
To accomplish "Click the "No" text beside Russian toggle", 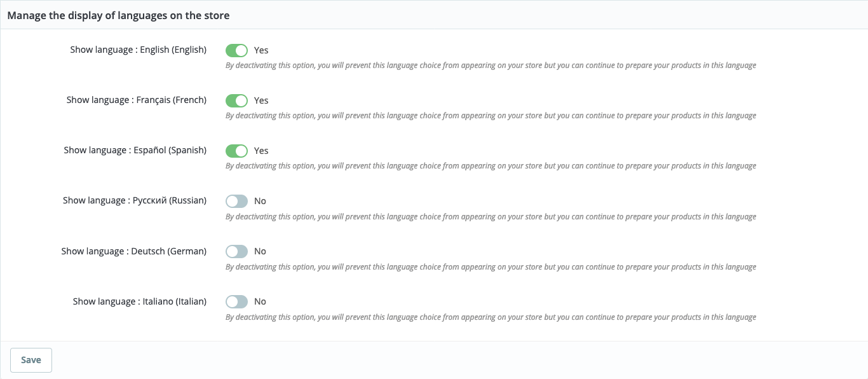I will tap(260, 201).
